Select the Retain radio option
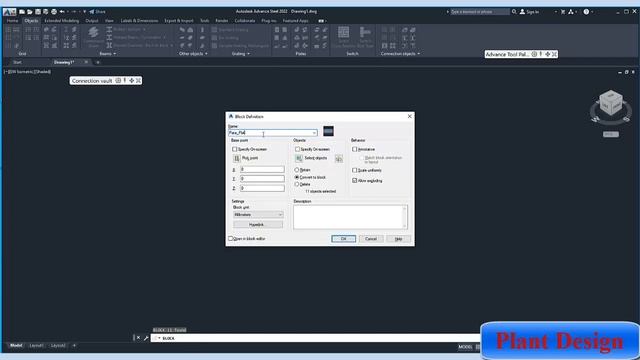640x360 pixels. point(297,170)
